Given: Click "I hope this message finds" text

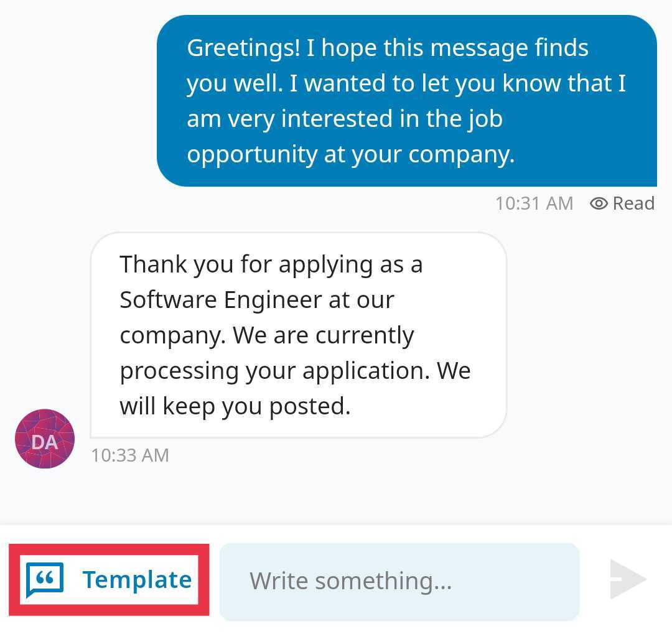Looking at the screenshot, I should pos(448,48).
